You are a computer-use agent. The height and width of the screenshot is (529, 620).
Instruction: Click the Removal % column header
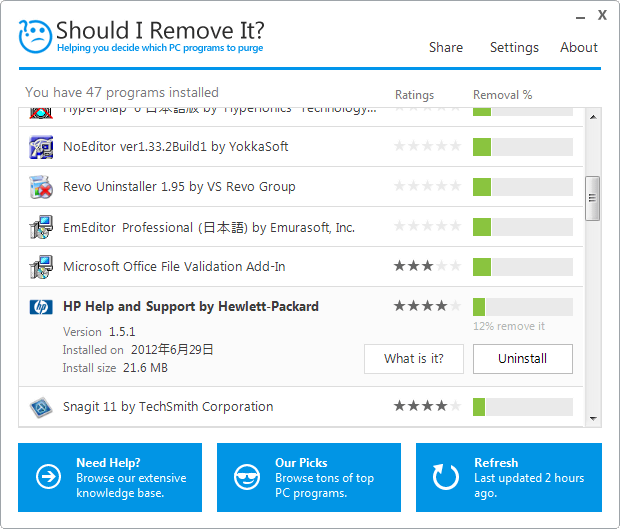point(502,95)
